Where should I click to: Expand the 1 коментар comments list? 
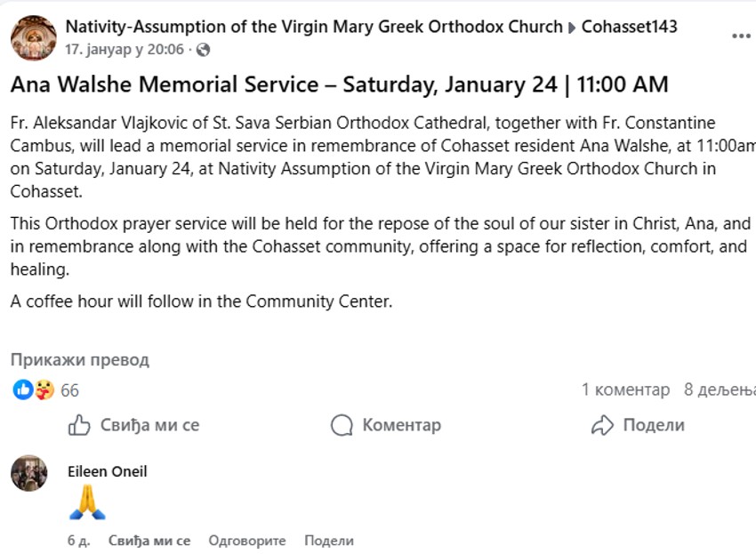[x=625, y=389]
